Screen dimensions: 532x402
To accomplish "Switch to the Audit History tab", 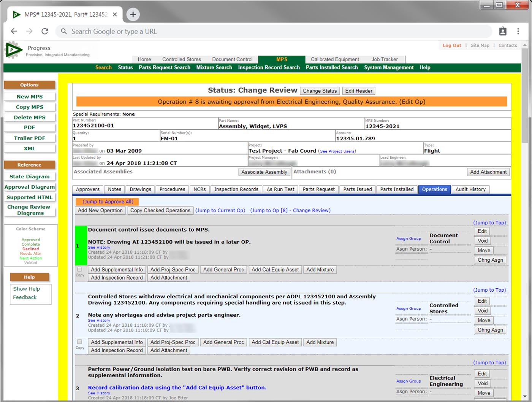I will [470, 189].
